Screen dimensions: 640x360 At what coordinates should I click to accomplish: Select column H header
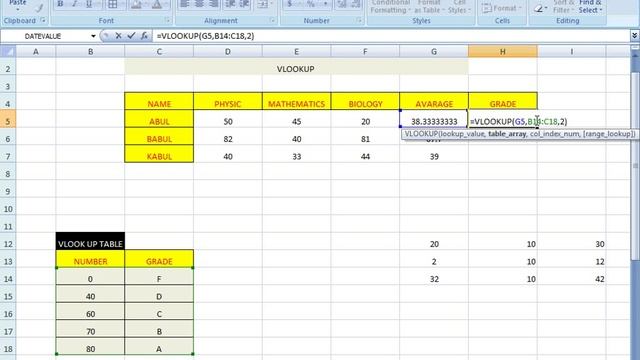point(502,51)
